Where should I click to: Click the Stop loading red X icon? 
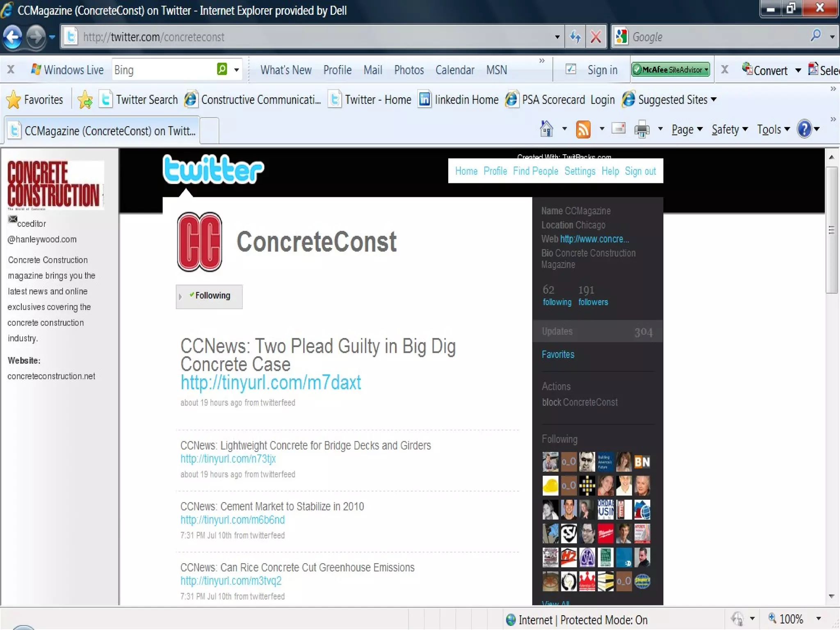pos(596,37)
